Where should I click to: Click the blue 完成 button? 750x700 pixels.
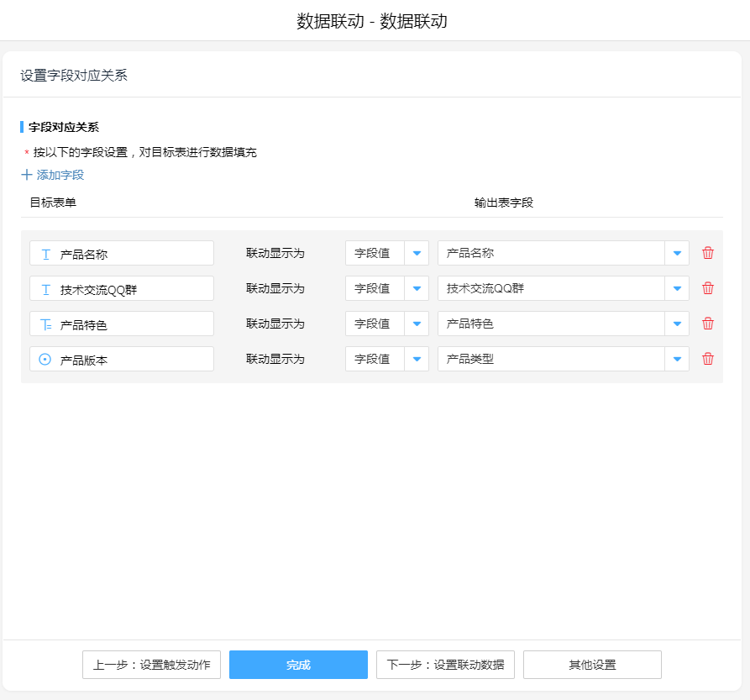[298, 665]
